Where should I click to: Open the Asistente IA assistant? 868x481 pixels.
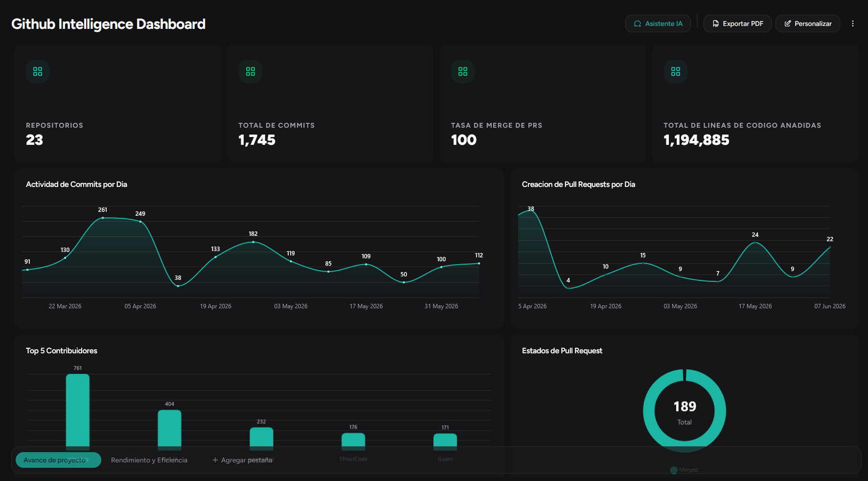658,23
